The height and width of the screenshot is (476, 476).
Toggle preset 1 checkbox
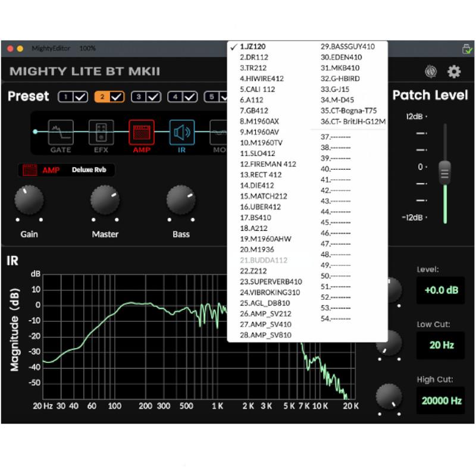click(80, 97)
